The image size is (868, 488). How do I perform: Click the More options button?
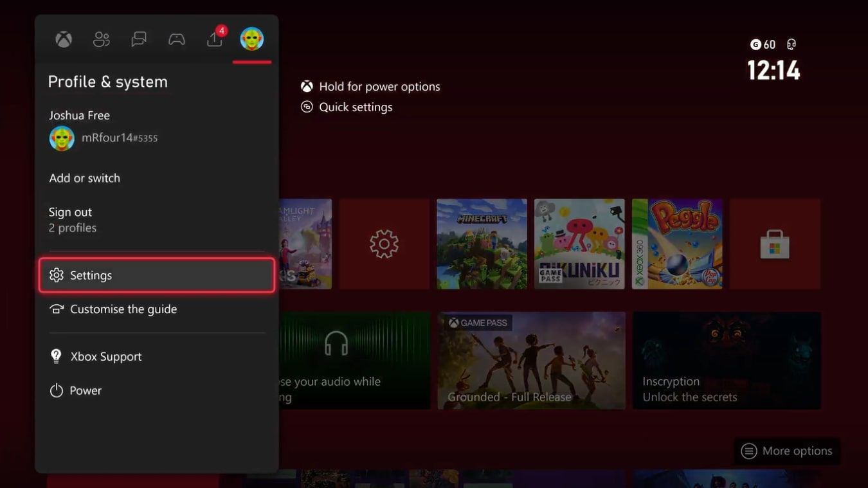tap(787, 451)
